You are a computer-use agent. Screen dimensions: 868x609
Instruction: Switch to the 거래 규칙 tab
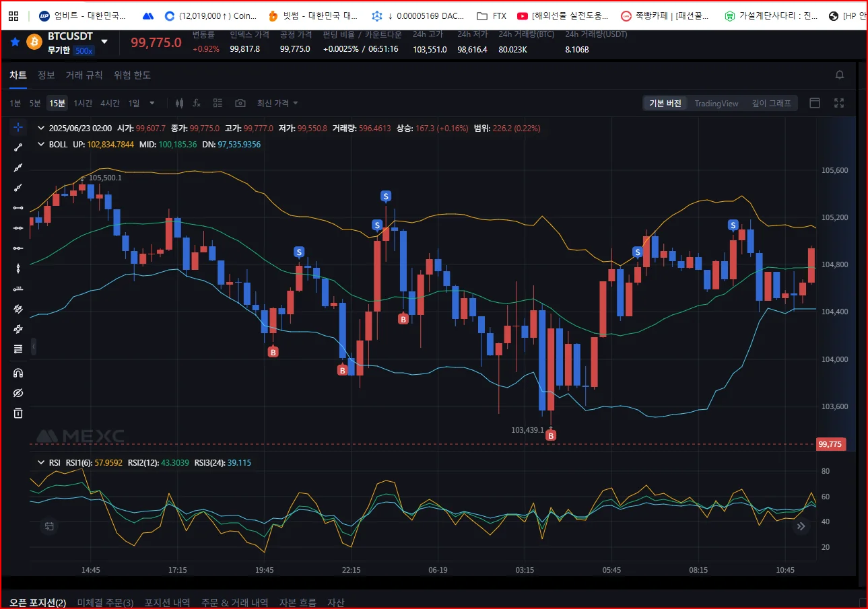(x=84, y=75)
